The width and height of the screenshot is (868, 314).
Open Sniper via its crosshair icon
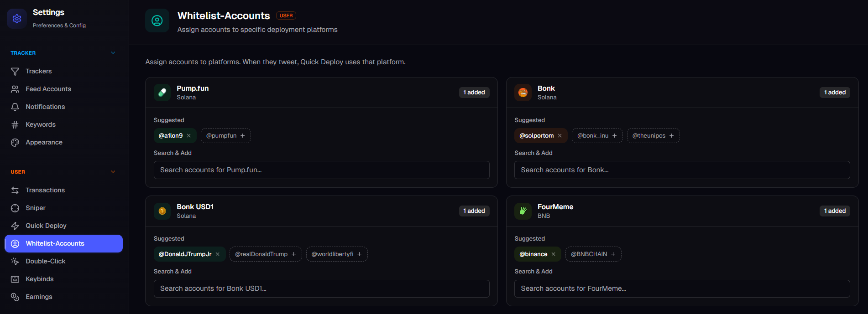(x=15, y=208)
